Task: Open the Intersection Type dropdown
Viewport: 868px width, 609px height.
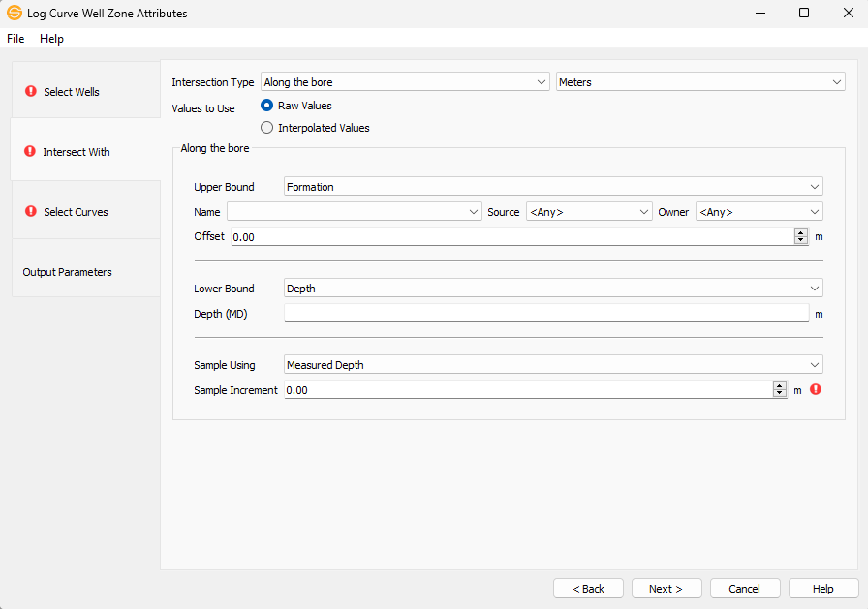Action: (405, 82)
